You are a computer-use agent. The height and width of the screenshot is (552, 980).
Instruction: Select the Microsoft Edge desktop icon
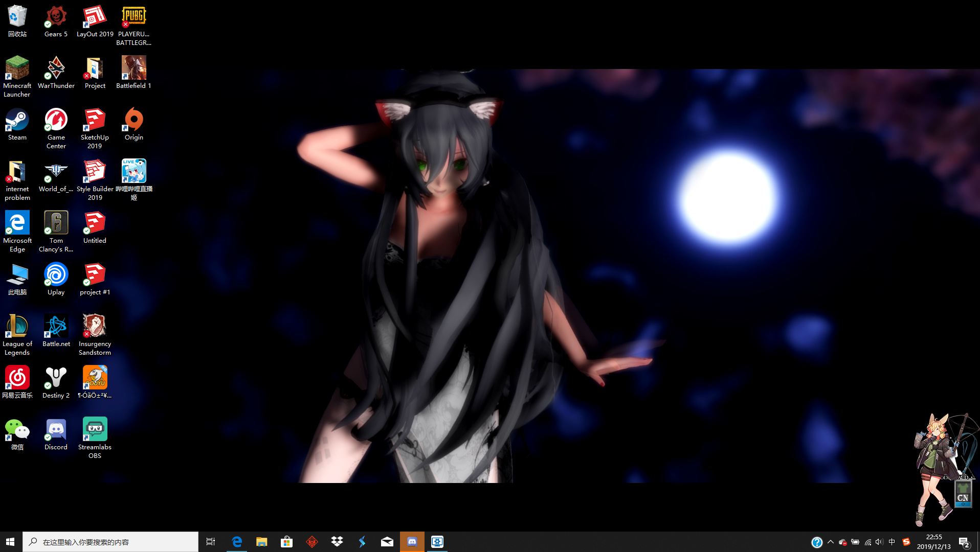[x=17, y=232]
